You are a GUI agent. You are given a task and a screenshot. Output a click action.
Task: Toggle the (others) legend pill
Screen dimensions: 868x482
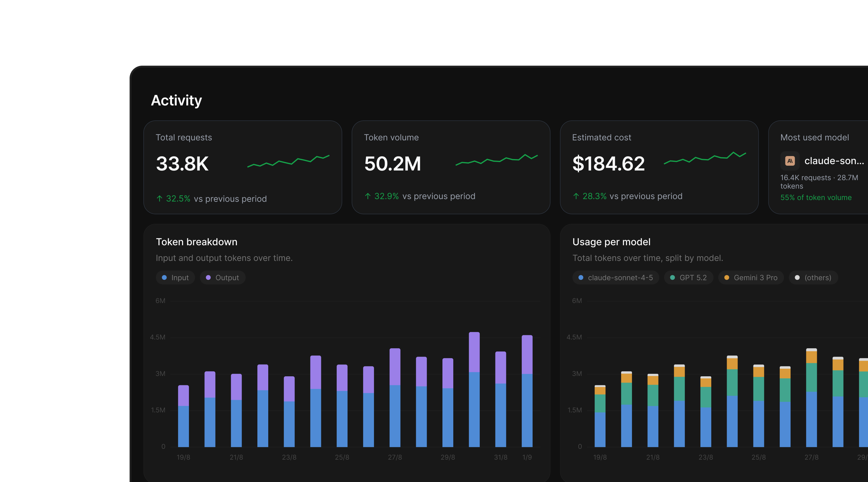[x=813, y=277]
